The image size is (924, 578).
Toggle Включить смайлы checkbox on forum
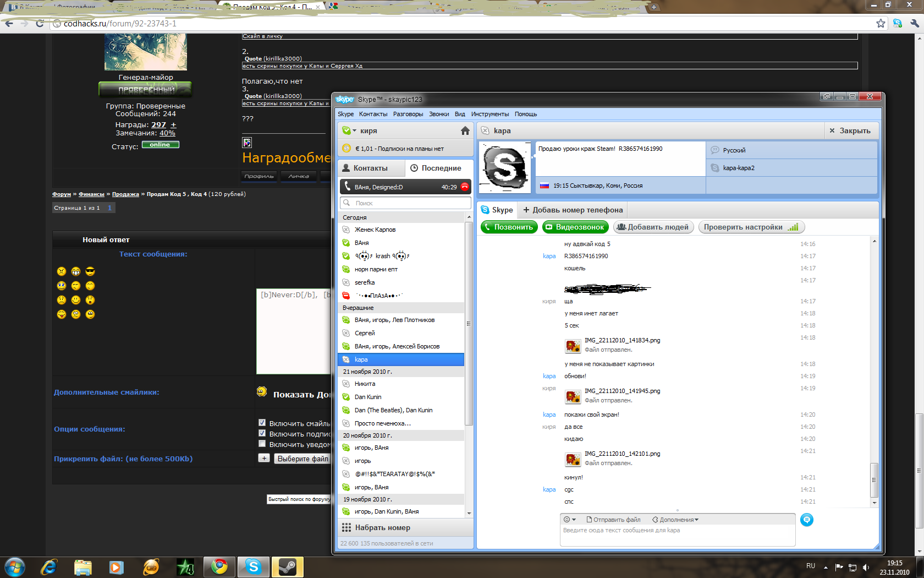(x=262, y=423)
